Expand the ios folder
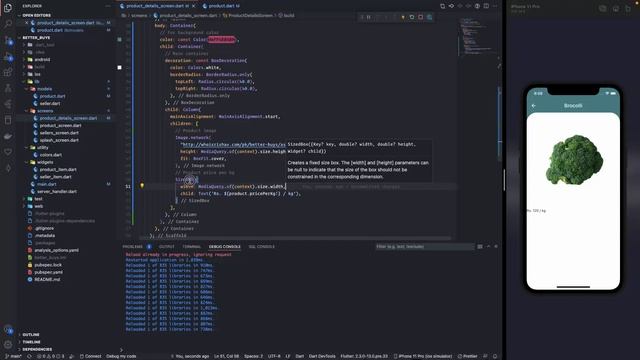640x360 pixels. pyautogui.click(x=65, y=74)
